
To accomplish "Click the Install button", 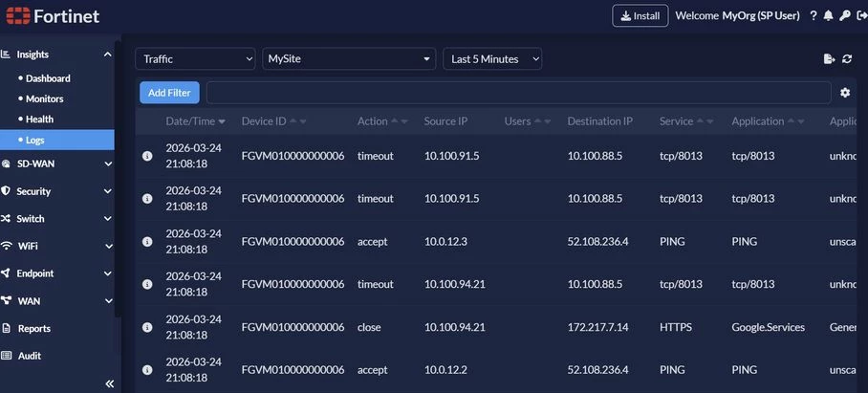I will (640, 15).
